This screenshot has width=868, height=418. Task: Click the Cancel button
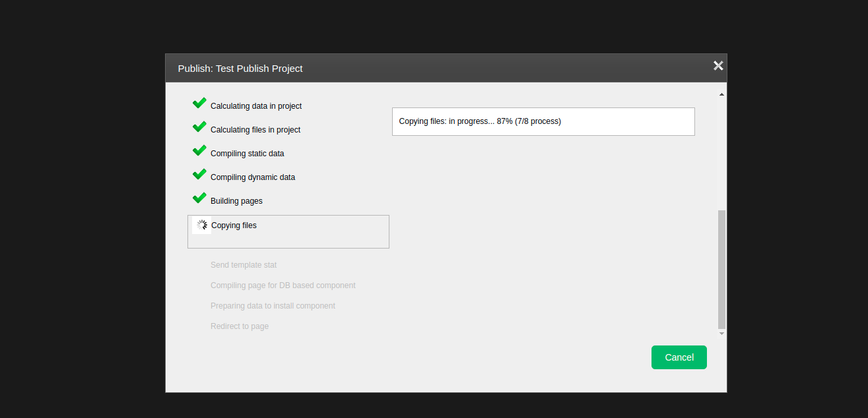(x=679, y=357)
